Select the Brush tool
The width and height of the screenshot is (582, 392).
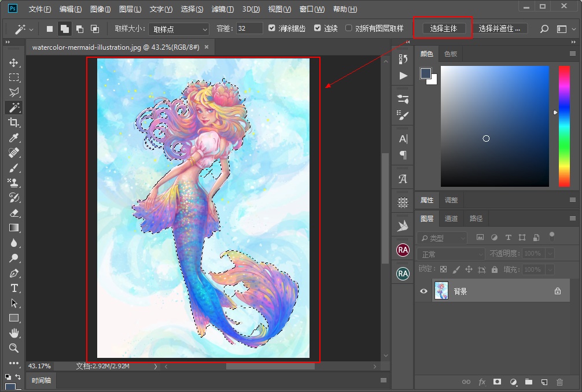14,168
